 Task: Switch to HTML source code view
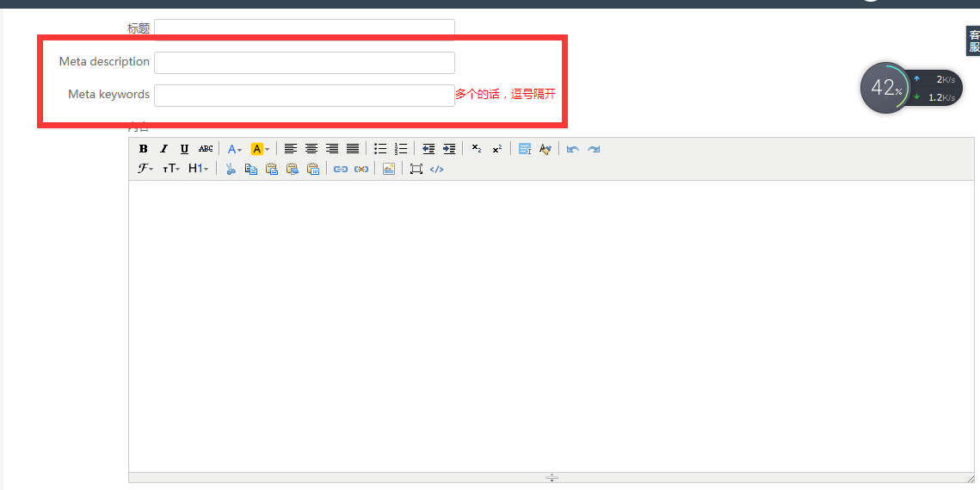click(436, 169)
